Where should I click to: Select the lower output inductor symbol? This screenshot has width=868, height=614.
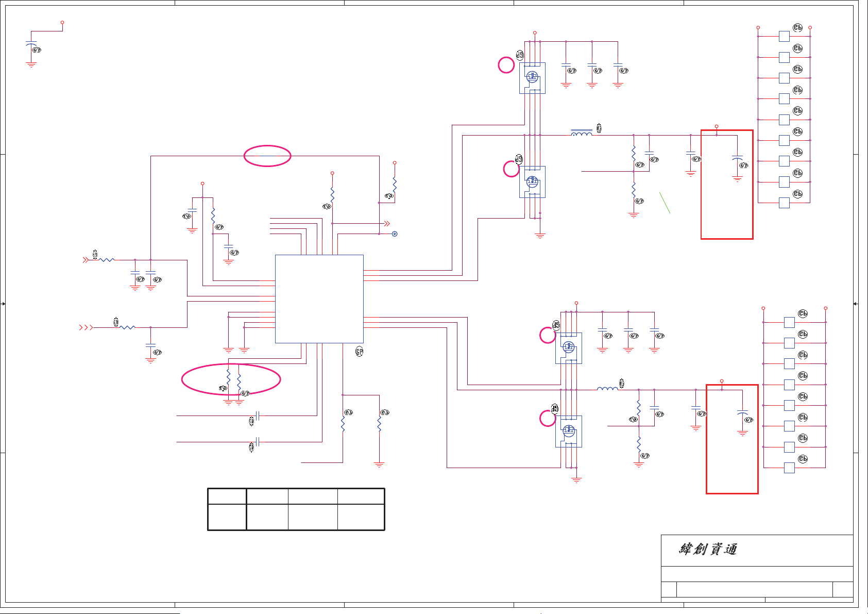pyautogui.click(x=607, y=388)
